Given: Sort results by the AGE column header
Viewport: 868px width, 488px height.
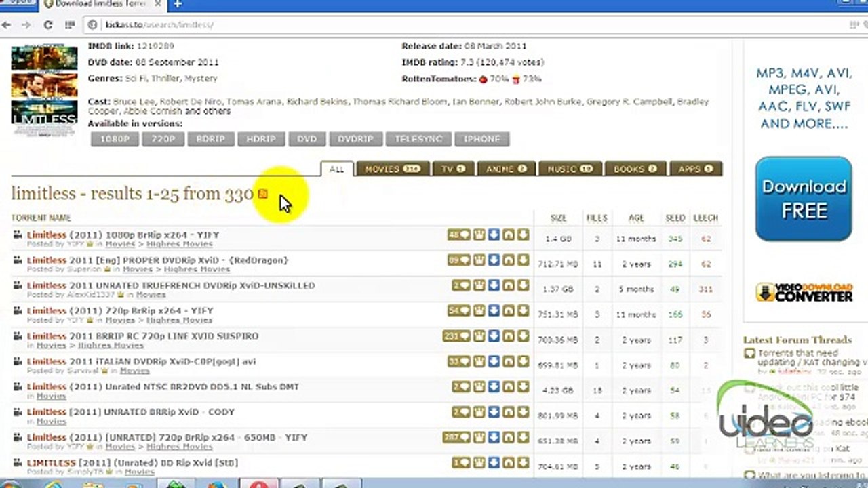Looking at the screenshot, I should [x=636, y=218].
